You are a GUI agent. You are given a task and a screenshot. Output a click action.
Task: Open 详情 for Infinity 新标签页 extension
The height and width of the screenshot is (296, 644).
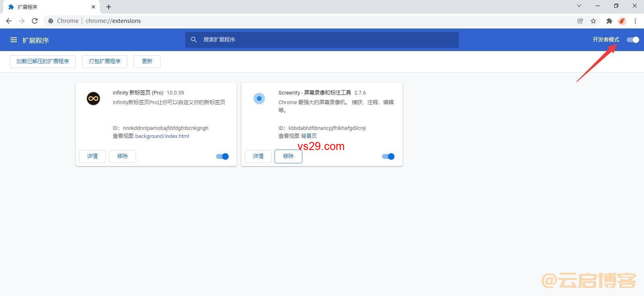tap(92, 156)
